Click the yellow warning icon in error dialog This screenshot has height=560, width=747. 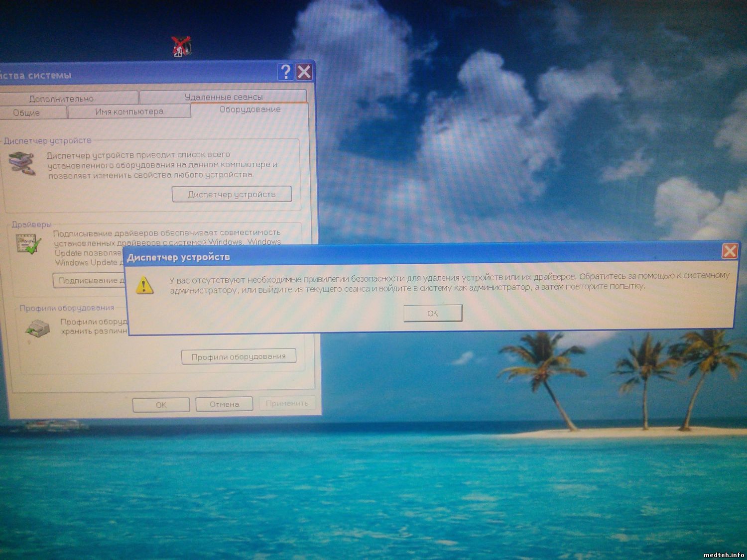pos(144,285)
